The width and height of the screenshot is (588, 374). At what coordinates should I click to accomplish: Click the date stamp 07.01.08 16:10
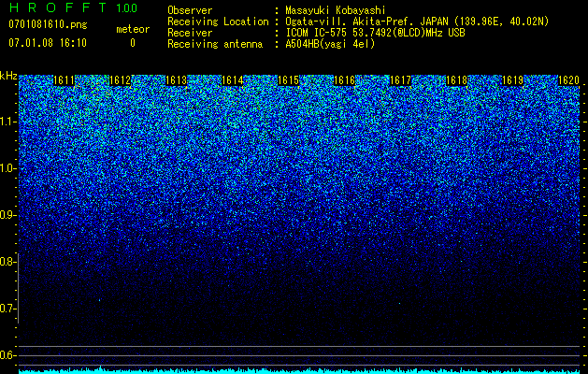[48, 43]
